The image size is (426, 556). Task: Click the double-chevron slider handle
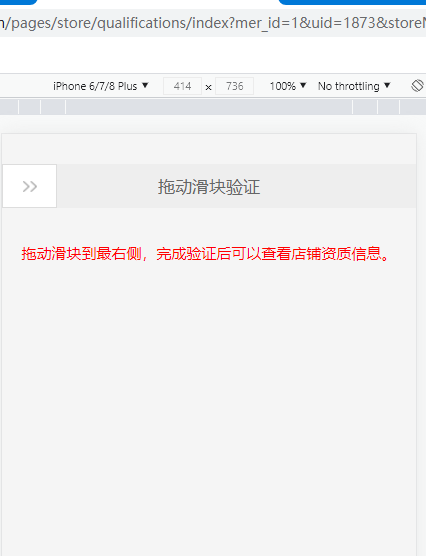pyautogui.click(x=29, y=186)
